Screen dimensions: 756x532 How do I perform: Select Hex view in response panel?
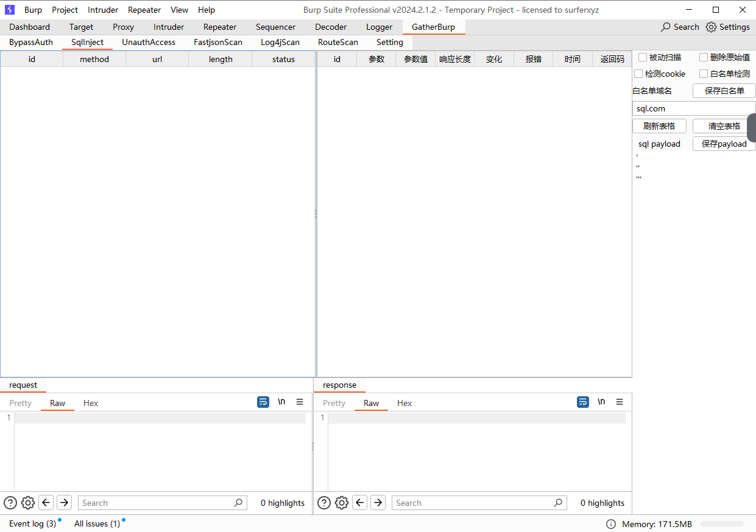[404, 403]
